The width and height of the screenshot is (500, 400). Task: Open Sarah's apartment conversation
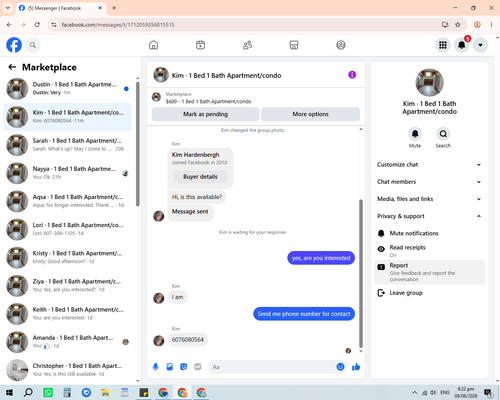pyautogui.click(x=67, y=145)
